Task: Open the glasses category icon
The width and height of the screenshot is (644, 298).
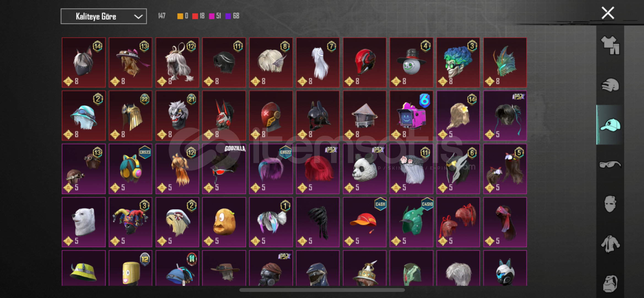Action: pyautogui.click(x=610, y=164)
